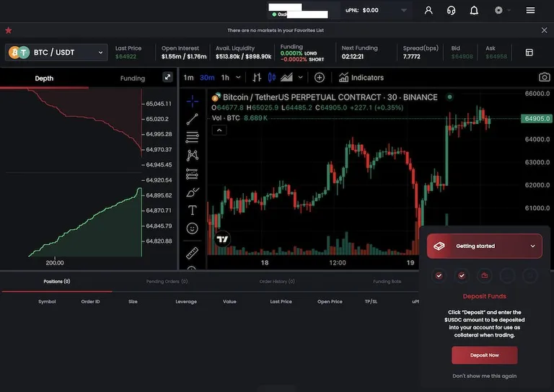Select the candlestick chart style icon
The width and height of the screenshot is (554, 392).
pyautogui.click(x=272, y=77)
